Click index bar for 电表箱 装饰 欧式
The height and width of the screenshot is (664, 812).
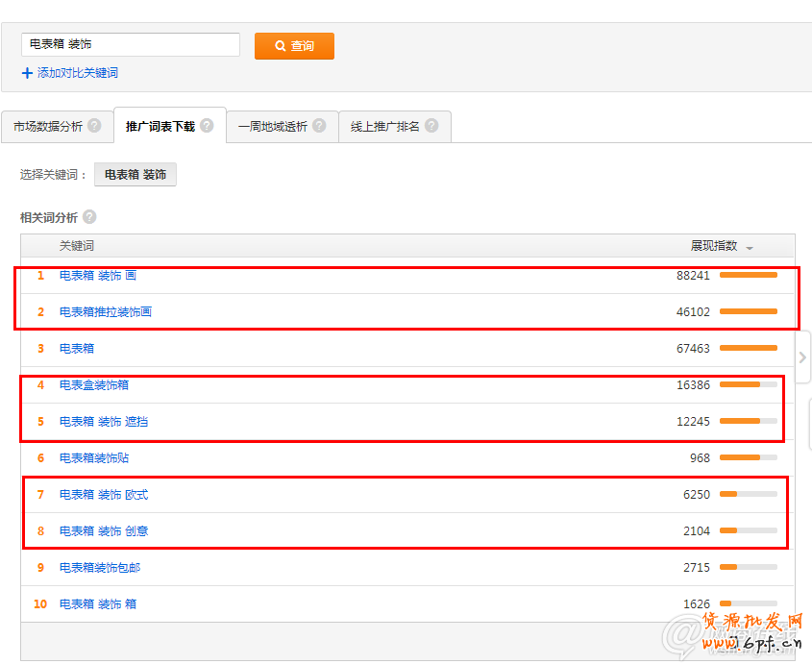click(x=748, y=495)
